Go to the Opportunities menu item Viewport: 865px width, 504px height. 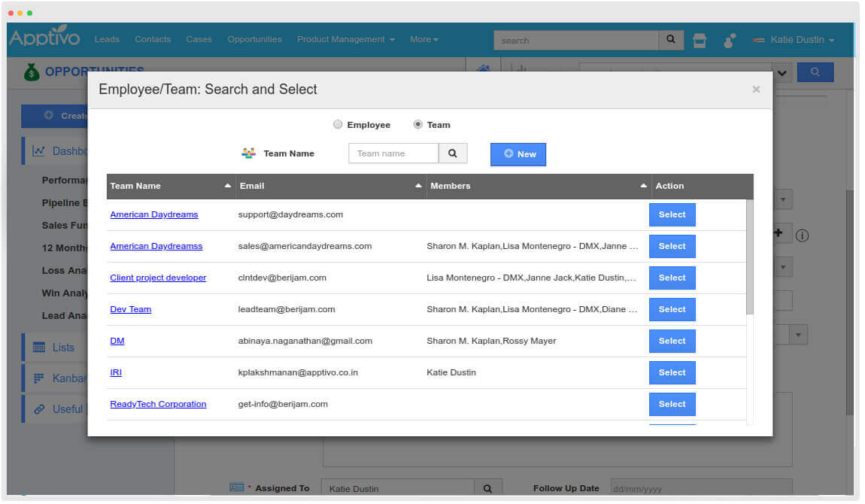pyautogui.click(x=254, y=39)
